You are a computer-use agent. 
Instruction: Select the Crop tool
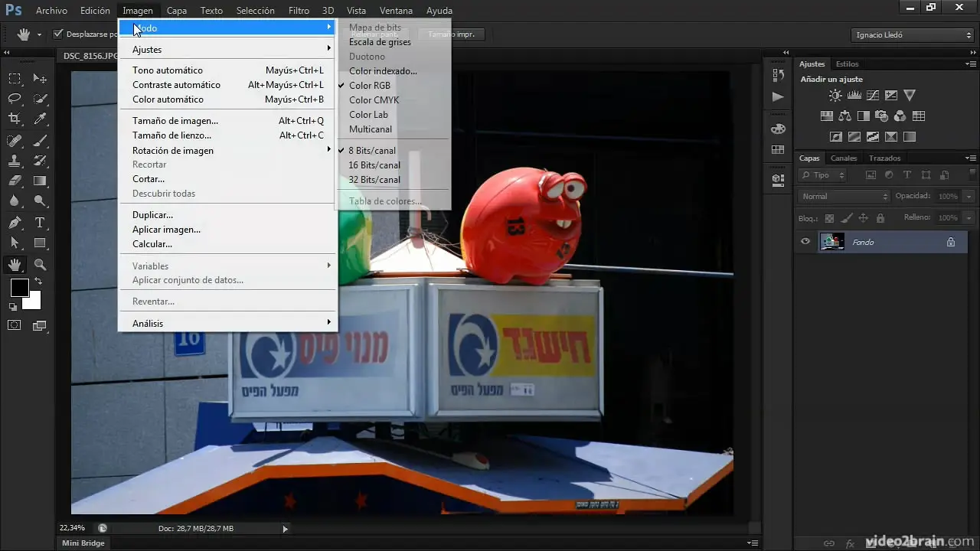click(15, 119)
